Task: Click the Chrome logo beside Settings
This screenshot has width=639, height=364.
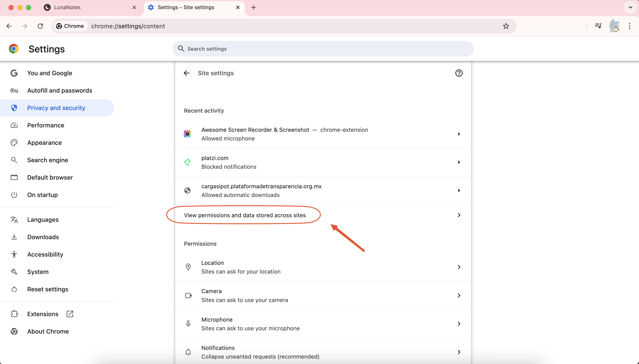Action: [x=14, y=49]
